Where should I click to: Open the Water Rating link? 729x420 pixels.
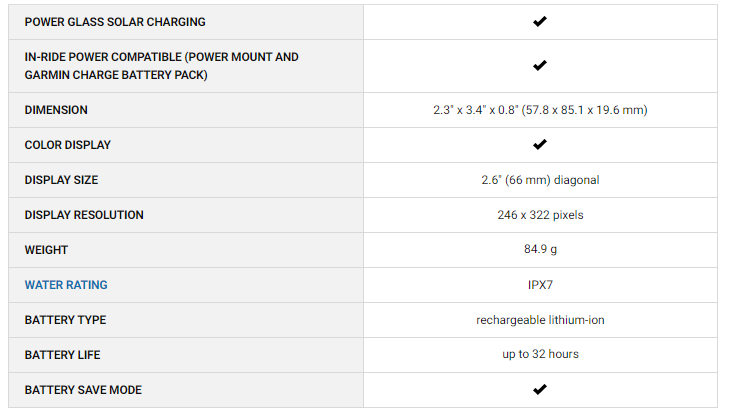66,285
